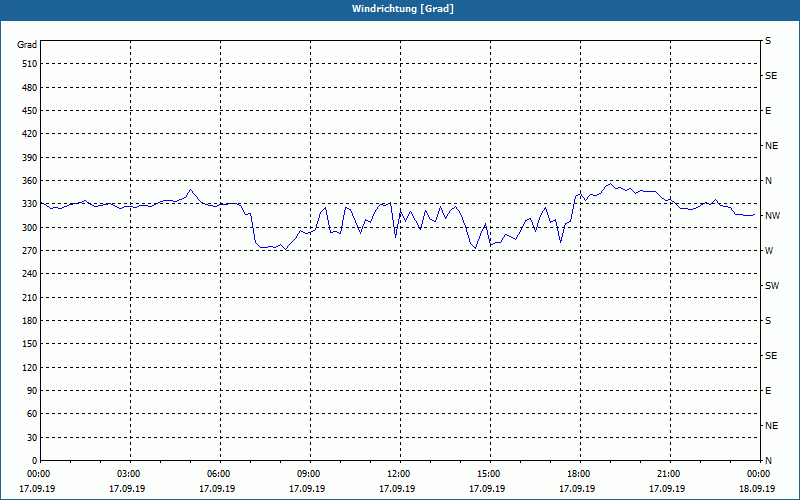Click the S compass label aligned with 180

click(768, 321)
